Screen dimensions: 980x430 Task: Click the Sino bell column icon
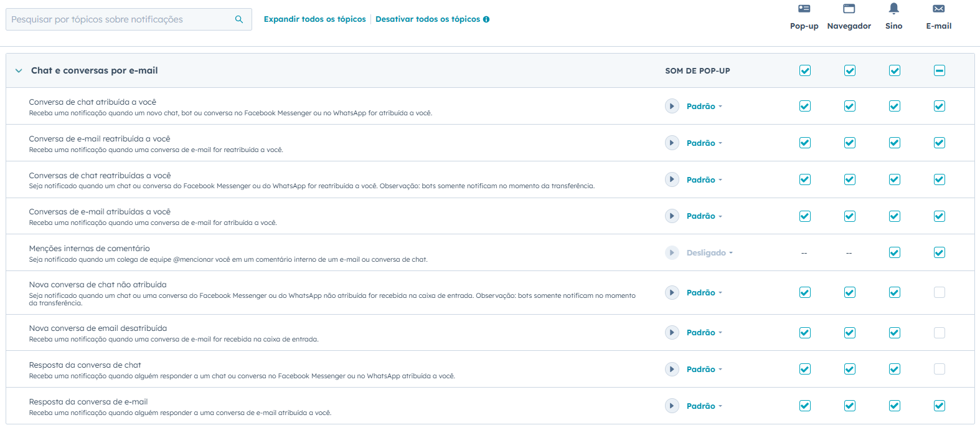point(893,8)
